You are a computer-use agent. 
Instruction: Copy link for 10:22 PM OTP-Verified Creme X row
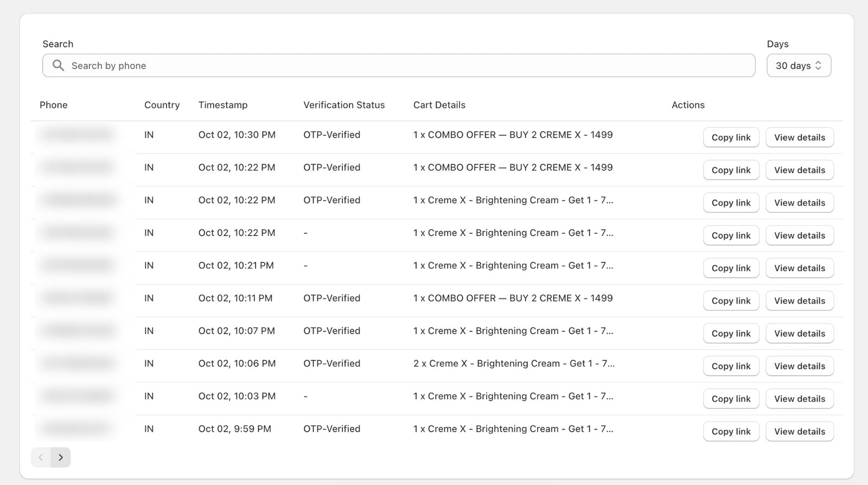point(731,202)
